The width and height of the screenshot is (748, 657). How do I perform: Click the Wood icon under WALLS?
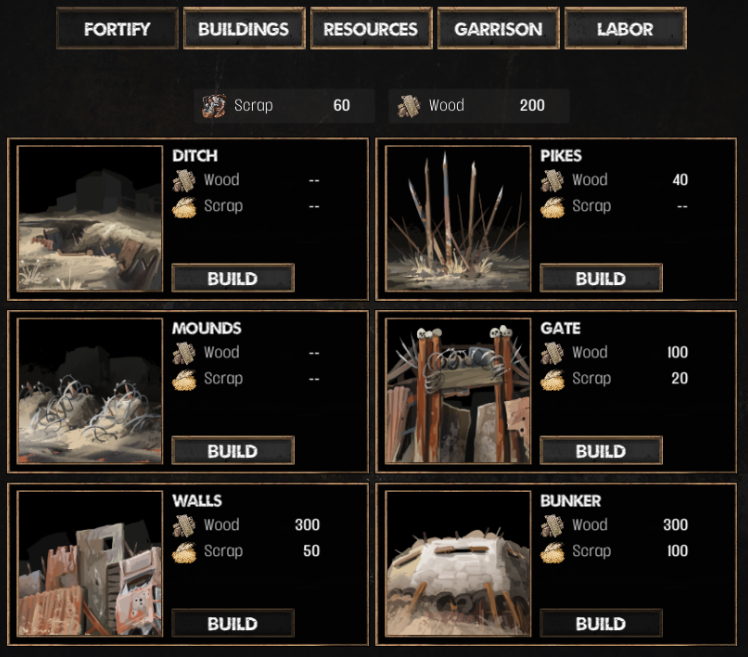click(184, 526)
